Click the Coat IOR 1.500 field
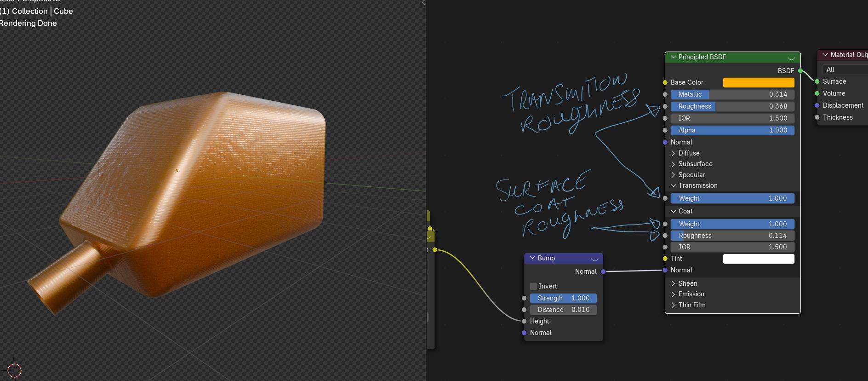868x381 pixels. pos(732,247)
